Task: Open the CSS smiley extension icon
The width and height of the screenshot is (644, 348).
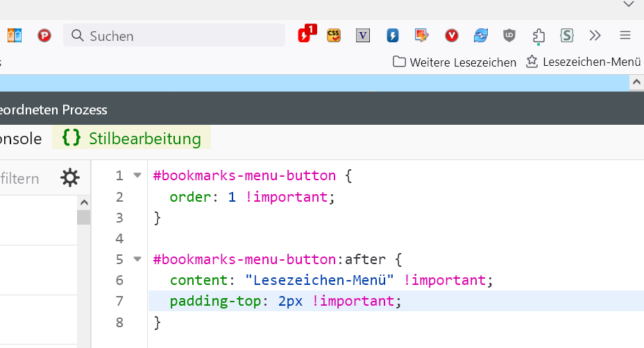Action: (334, 35)
